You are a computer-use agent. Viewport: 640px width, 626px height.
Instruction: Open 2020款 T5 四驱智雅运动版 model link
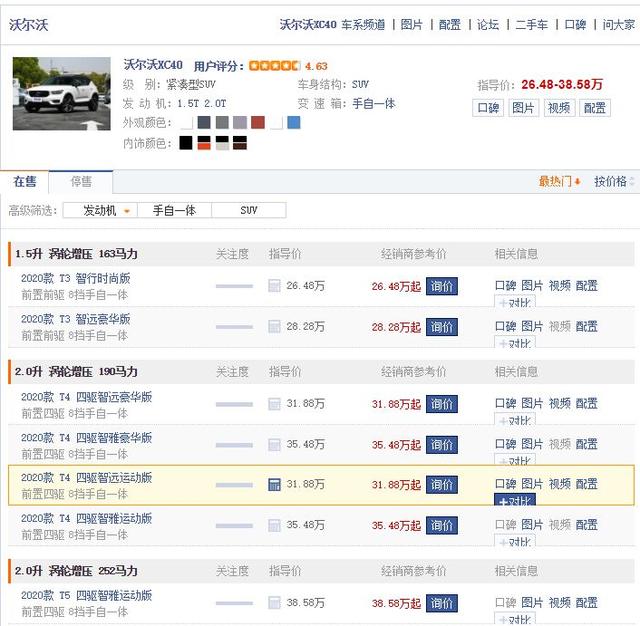click(x=87, y=595)
